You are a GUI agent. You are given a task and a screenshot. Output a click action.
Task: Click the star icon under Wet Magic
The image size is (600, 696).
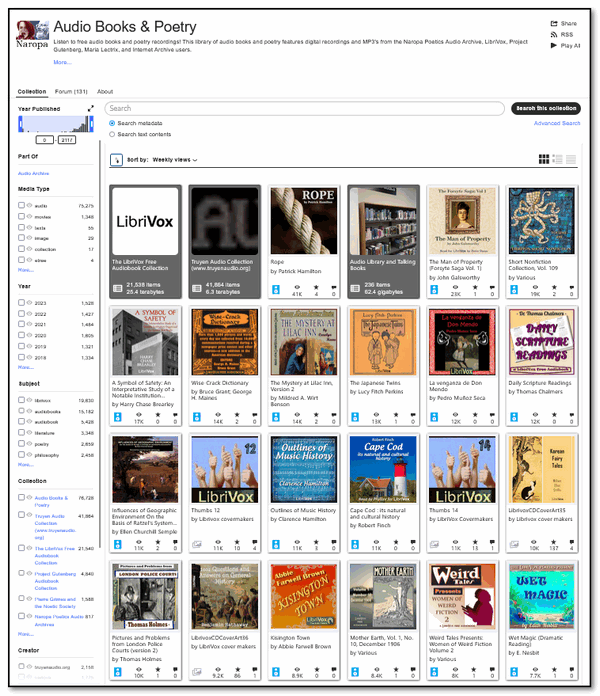(x=554, y=669)
